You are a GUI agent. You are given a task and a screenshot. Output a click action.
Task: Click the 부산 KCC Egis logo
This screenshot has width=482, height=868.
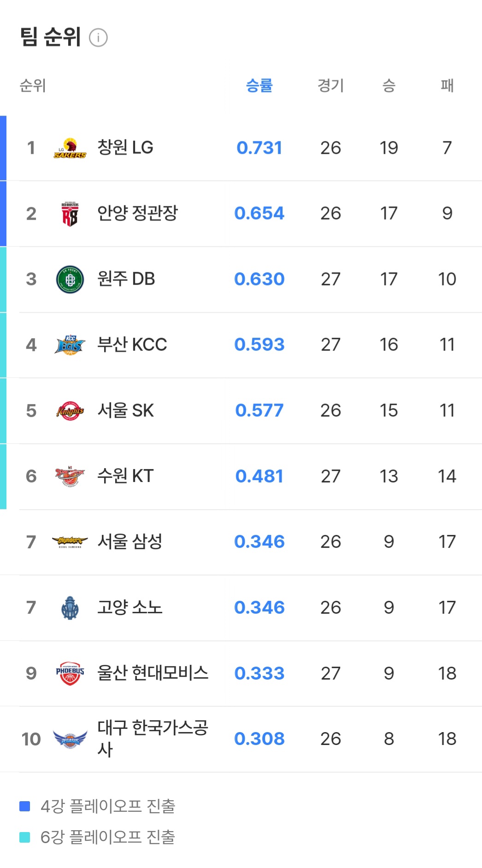[x=70, y=345]
